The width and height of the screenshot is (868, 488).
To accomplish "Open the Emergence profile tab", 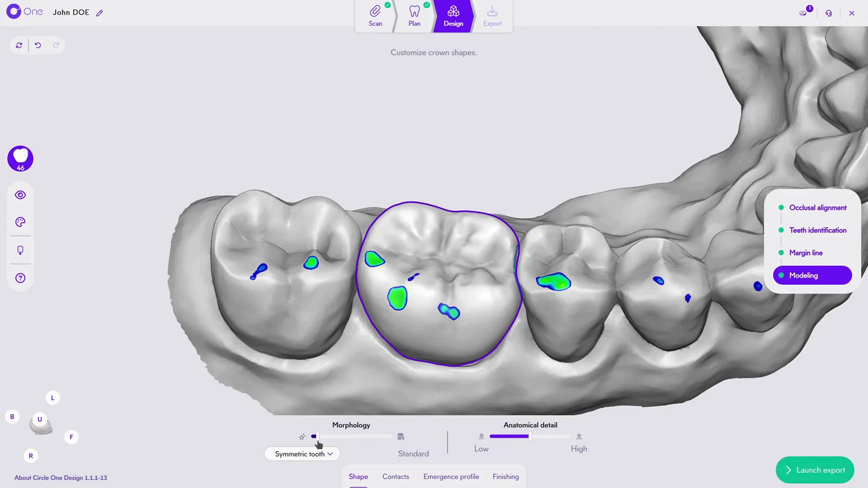I will [x=451, y=476].
